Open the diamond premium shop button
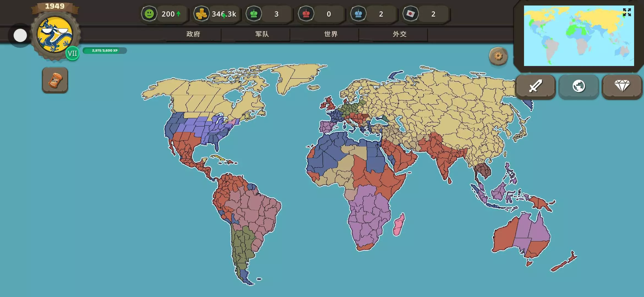 pyautogui.click(x=622, y=86)
